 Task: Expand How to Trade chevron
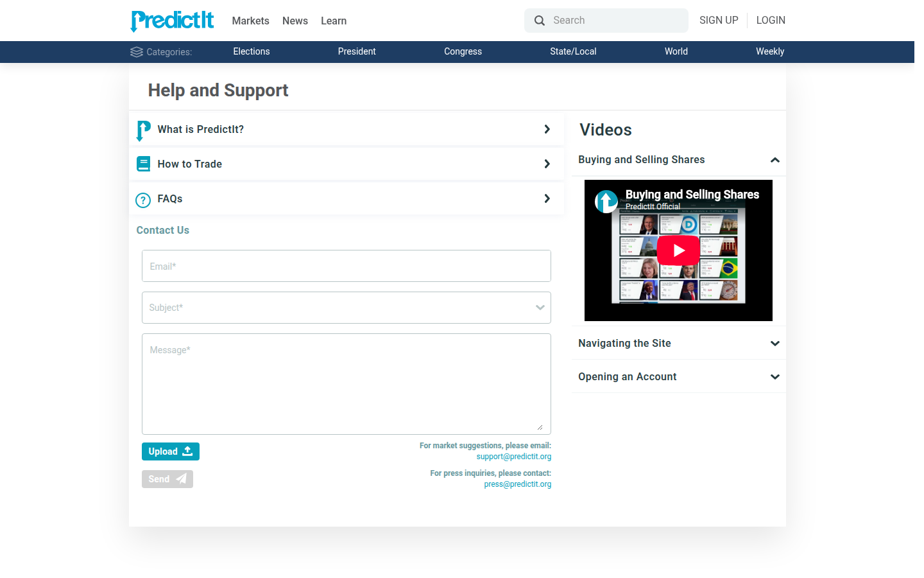[547, 164]
